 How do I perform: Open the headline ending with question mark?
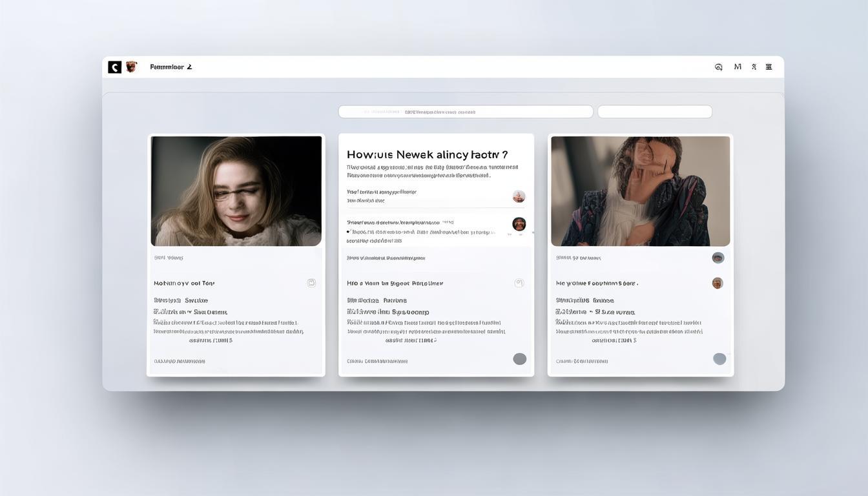pos(427,155)
